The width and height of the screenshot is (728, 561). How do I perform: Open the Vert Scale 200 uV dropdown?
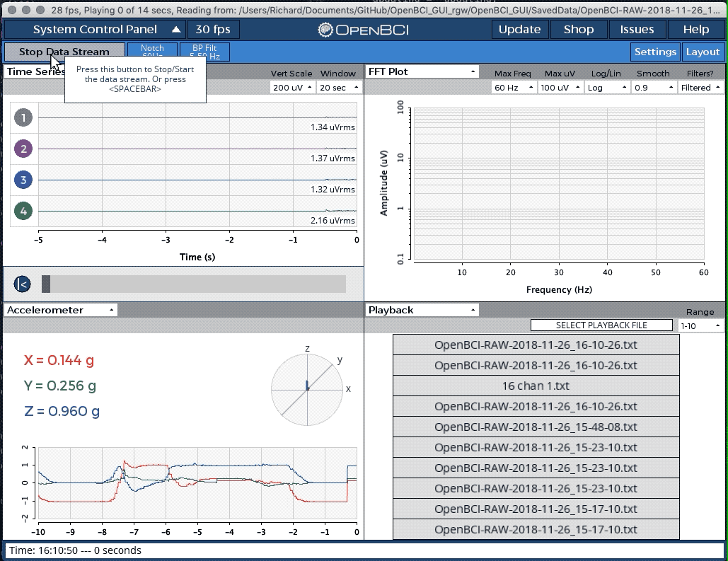(291, 87)
